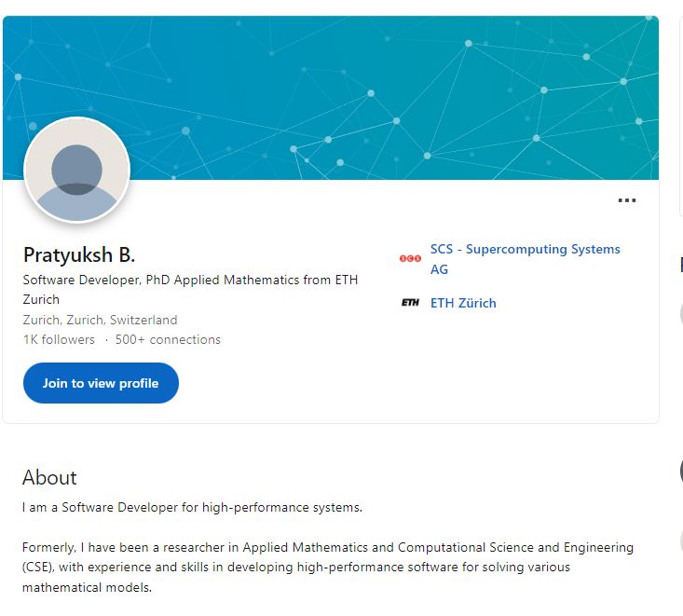
Task: Click the About section heading
Action: point(49,477)
